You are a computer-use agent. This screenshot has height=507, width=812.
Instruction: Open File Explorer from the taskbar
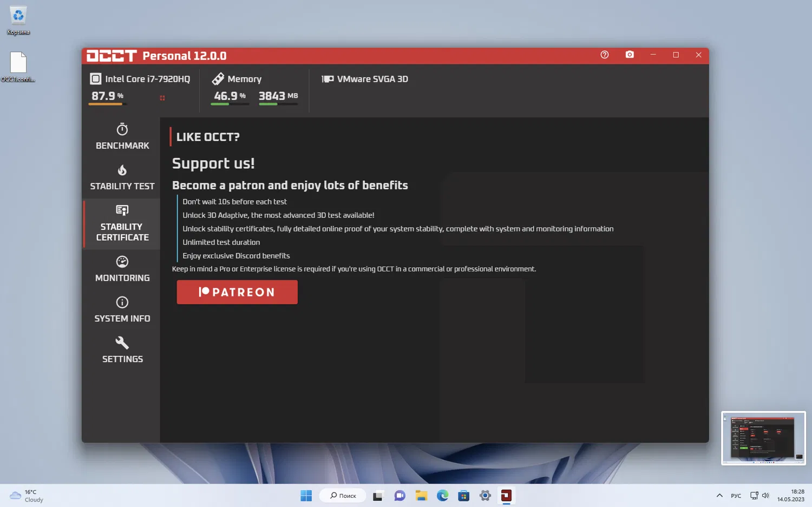421,496
